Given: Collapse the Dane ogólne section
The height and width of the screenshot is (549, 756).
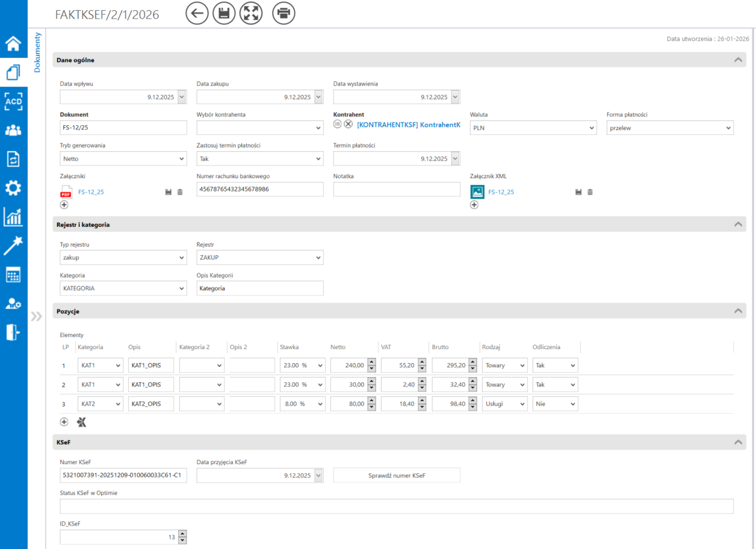Looking at the screenshot, I should click(737, 60).
